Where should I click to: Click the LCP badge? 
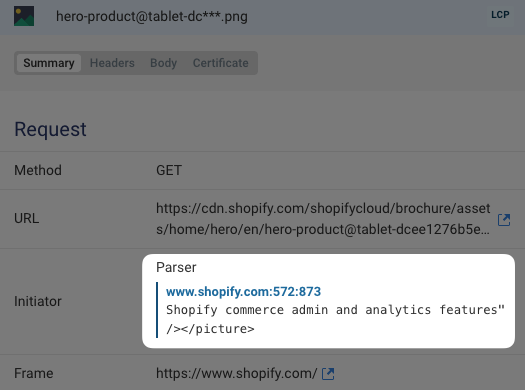[x=500, y=15]
